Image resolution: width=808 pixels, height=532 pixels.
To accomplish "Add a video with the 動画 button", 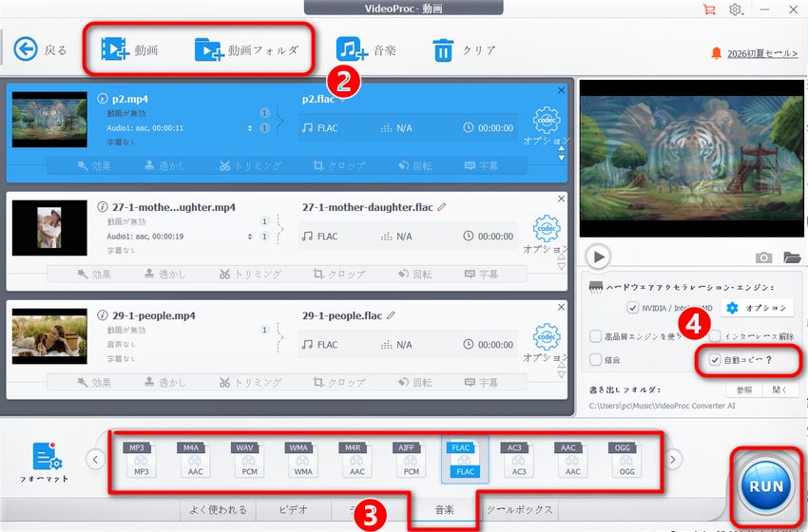I will tap(130, 50).
